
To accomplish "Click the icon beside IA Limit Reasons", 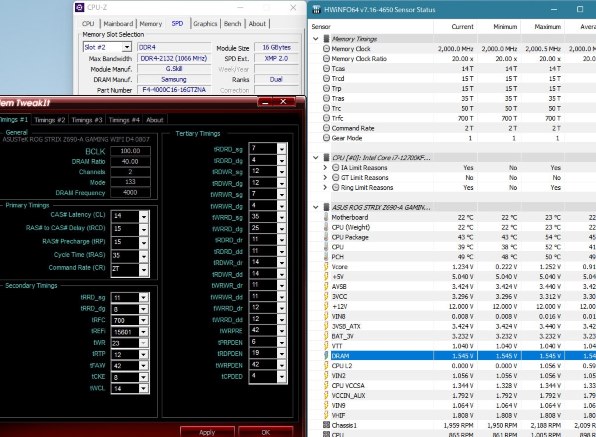I will [335, 168].
